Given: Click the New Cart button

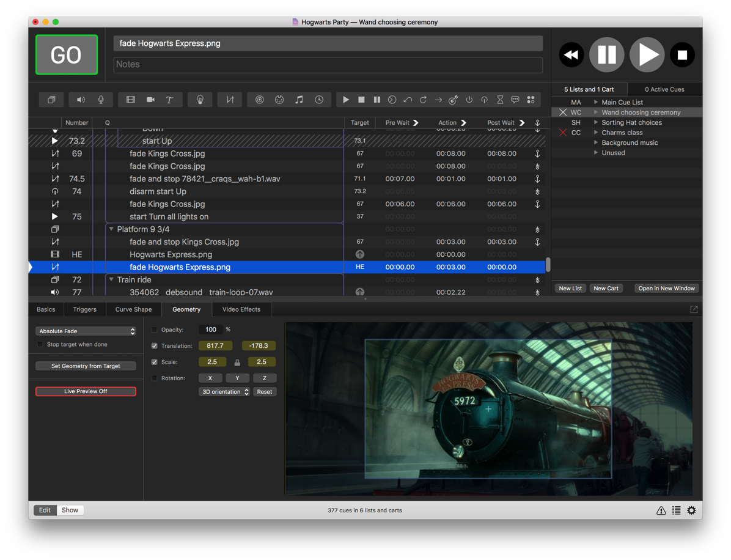Looking at the screenshot, I should tap(606, 288).
